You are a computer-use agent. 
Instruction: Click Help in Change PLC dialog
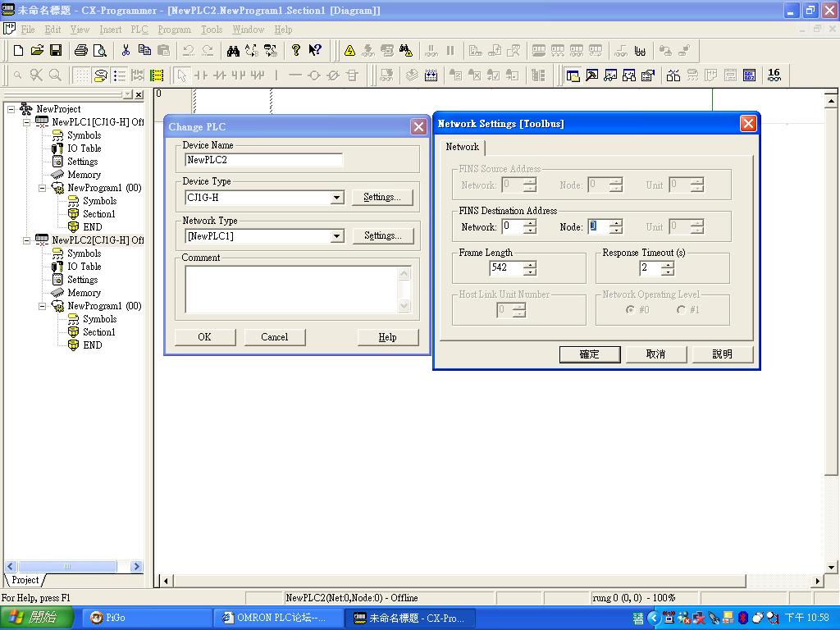(387, 337)
